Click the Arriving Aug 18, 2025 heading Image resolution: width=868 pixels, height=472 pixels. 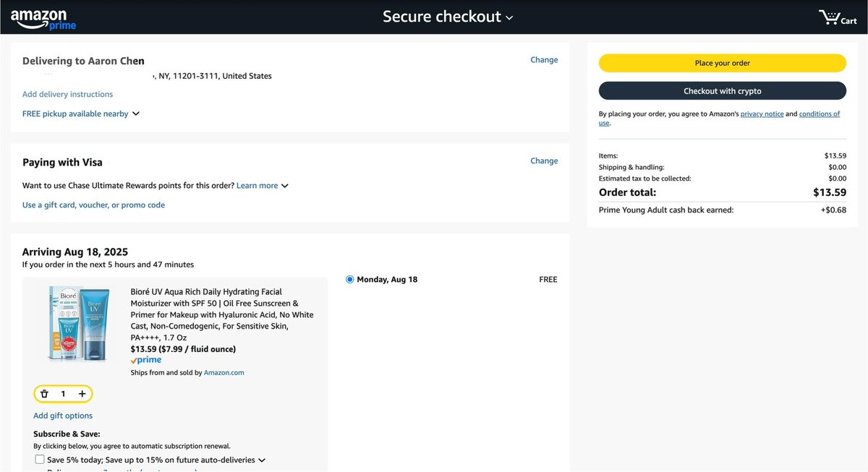[75, 252]
